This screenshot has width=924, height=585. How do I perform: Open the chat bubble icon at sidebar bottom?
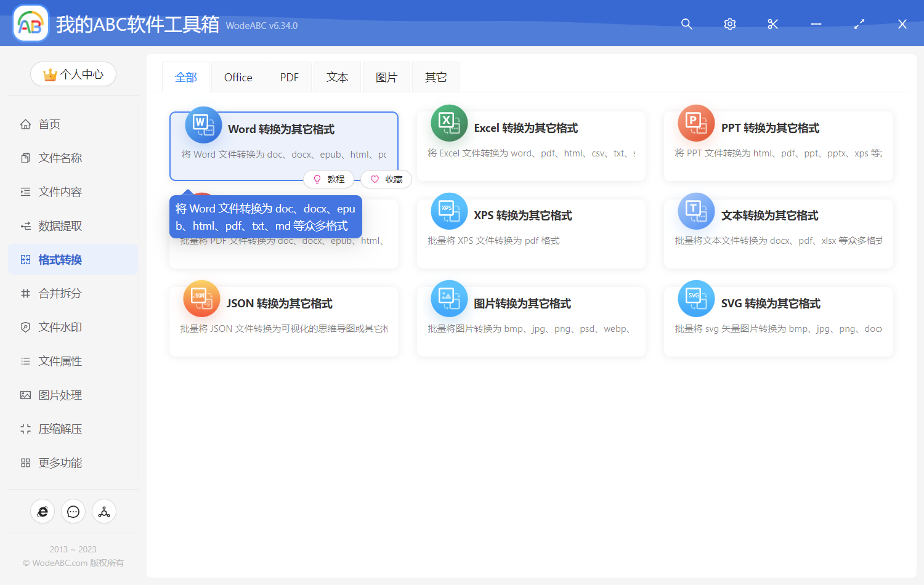tap(73, 511)
